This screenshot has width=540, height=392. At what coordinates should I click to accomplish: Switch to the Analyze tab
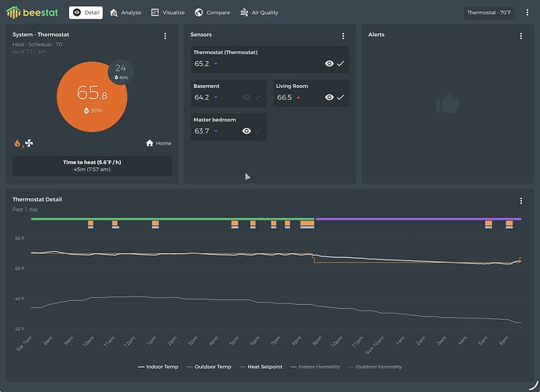point(126,13)
